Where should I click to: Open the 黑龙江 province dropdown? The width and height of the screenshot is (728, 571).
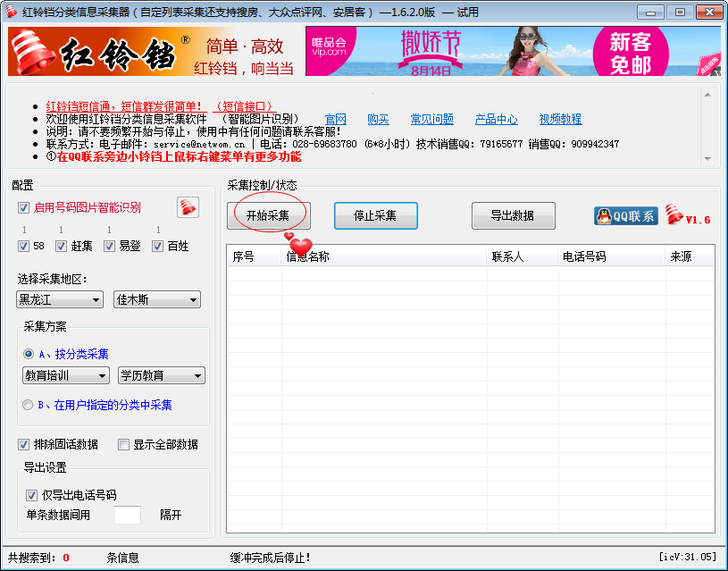click(x=60, y=299)
